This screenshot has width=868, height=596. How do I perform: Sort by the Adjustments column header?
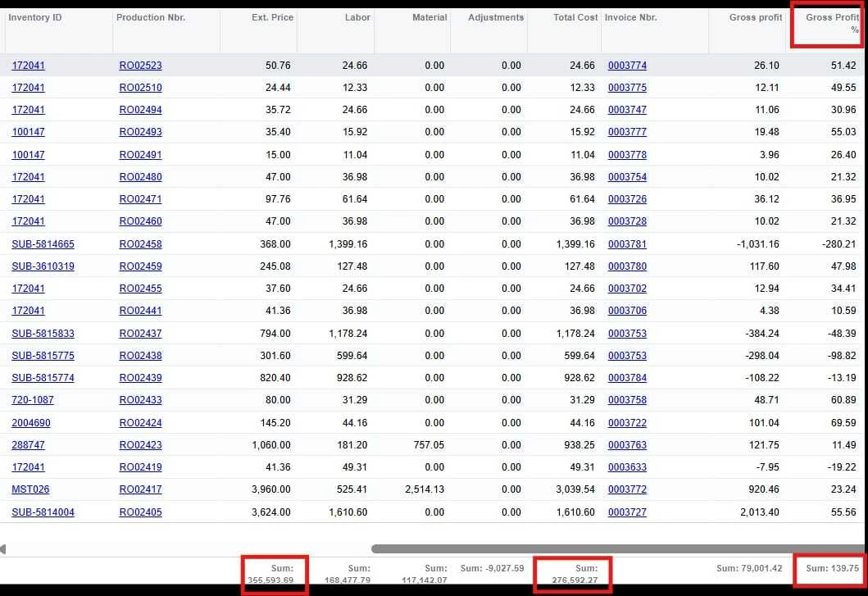click(x=495, y=18)
